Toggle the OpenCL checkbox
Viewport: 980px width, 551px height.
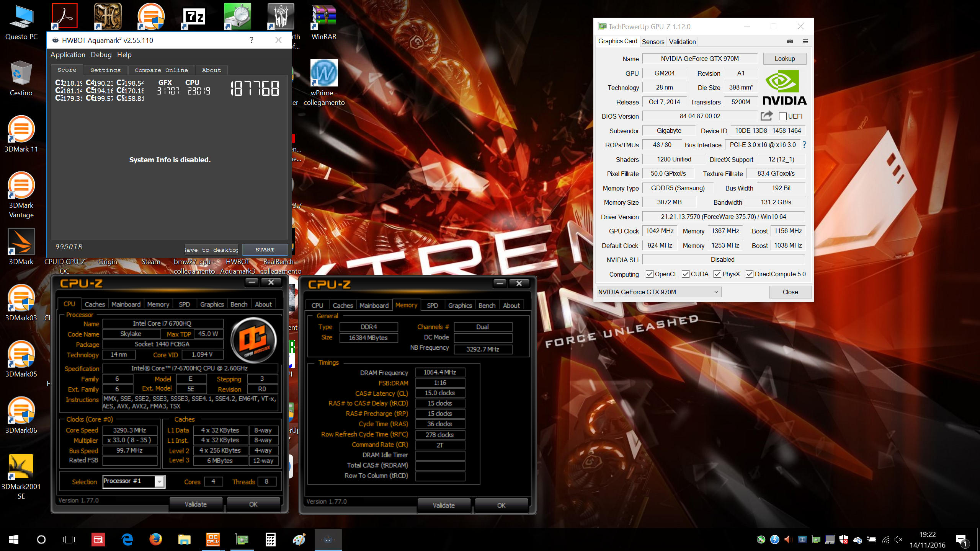click(x=650, y=274)
